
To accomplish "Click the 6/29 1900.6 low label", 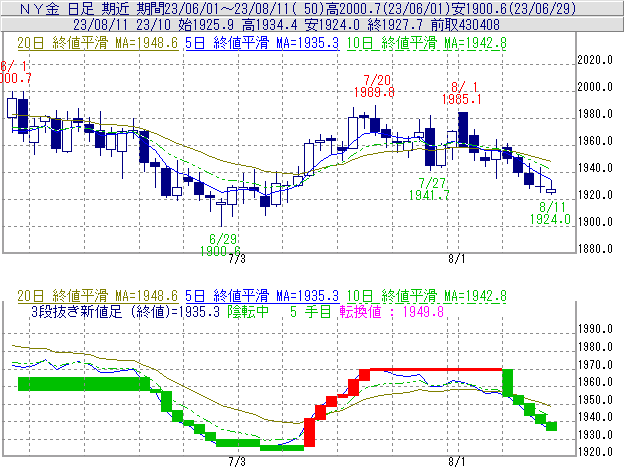I will (x=221, y=245).
